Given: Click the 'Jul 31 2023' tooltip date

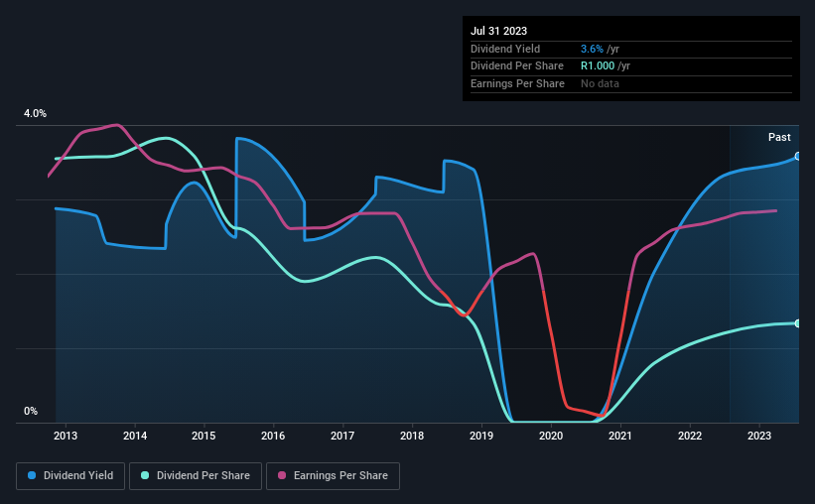Looking at the screenshot, I should (498, 31).
